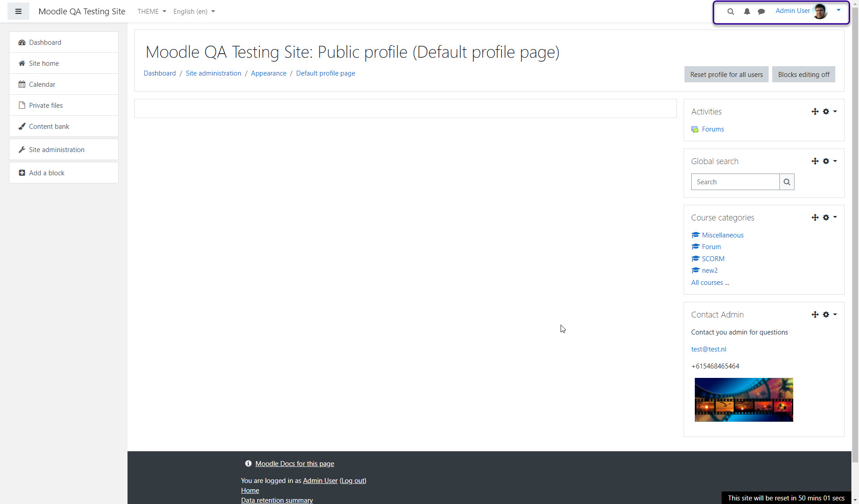Click the Dashboard breadcrumb link
The width and height of the screenshot is (859, 504).
160,73
